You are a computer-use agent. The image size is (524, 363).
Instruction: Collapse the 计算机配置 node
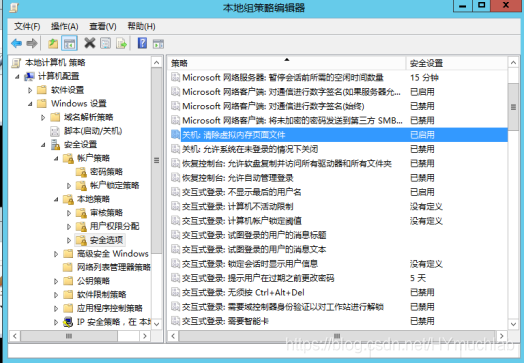(x=17, y=77)
